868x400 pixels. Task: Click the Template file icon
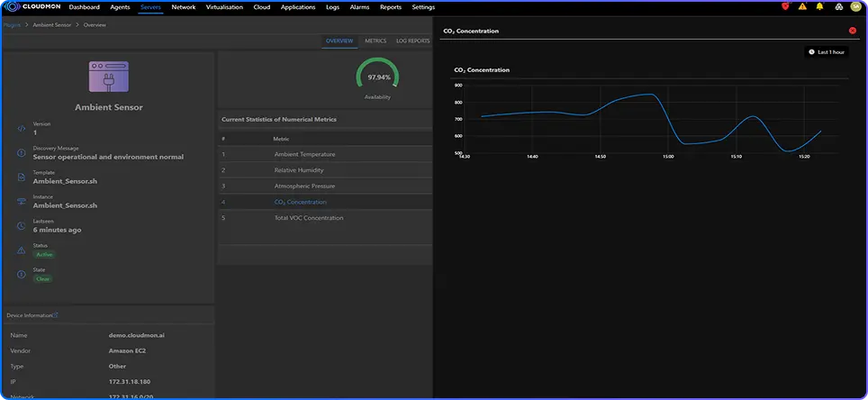click(x=21, y=177)
